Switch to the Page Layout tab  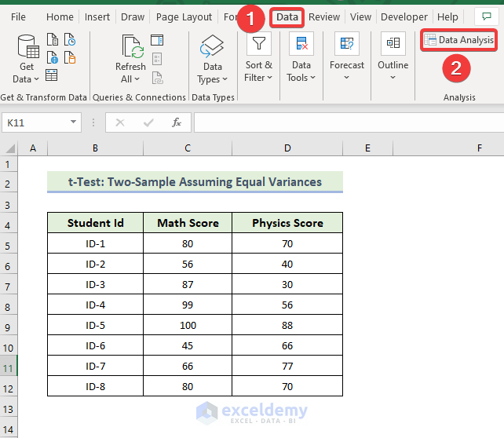pos(184,17)
